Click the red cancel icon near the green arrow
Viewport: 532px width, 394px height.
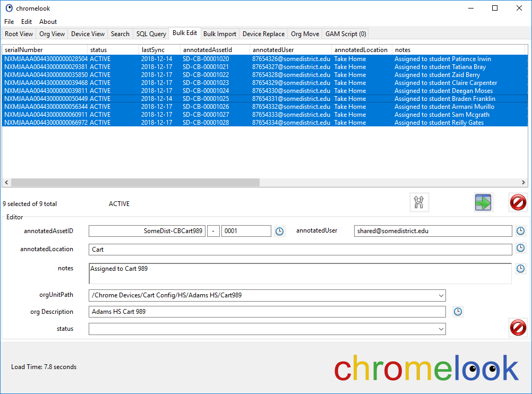tap(518, 203)
